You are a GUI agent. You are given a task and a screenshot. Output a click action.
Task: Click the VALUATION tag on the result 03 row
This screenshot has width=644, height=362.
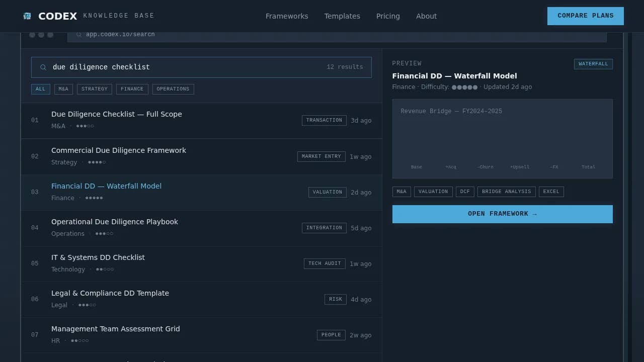(328, 193)
